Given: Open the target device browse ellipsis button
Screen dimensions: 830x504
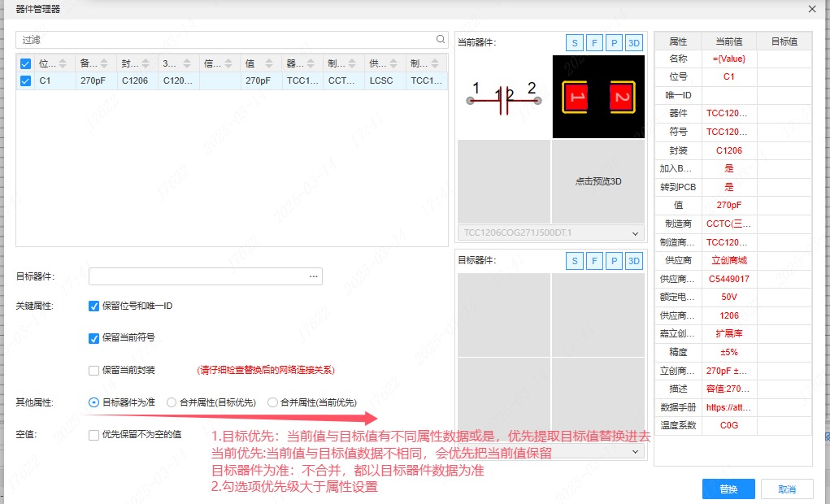Looking at the screenshot, I should tap(313, 277).
